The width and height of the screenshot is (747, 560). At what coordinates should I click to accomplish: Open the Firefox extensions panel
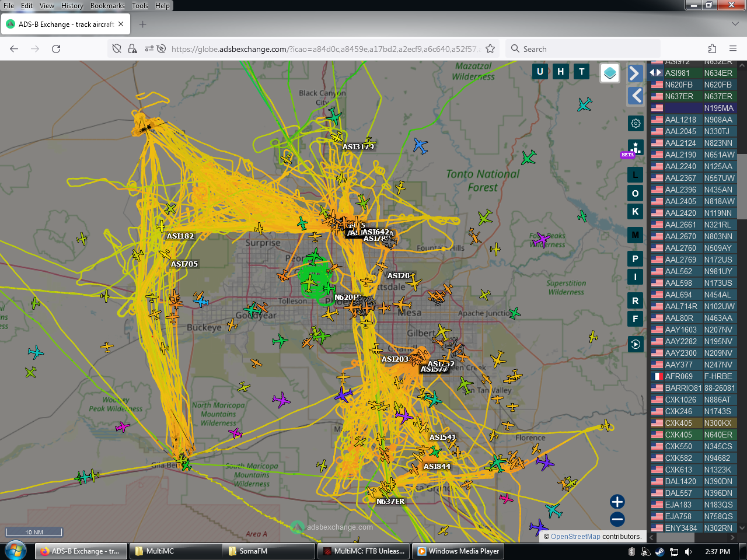point(712,49)
